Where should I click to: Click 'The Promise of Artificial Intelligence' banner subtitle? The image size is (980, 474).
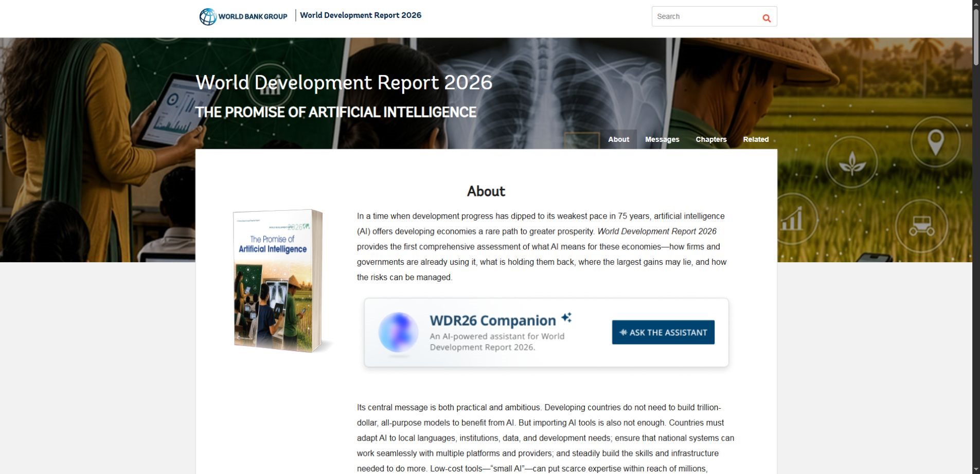coord(335,112)
